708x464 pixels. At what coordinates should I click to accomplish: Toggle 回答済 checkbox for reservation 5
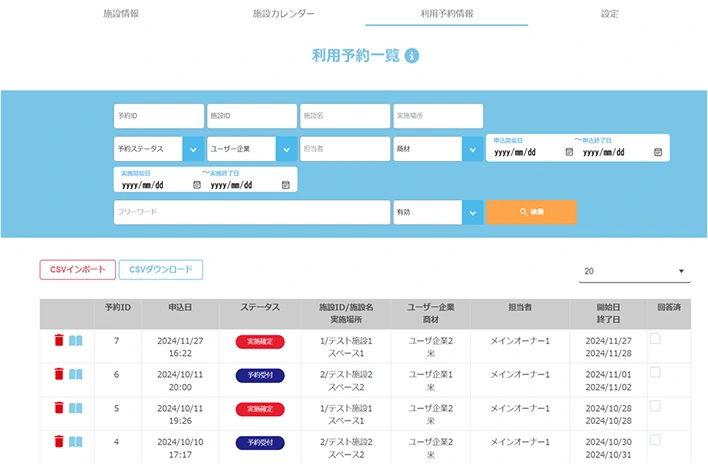pos(655,407)
